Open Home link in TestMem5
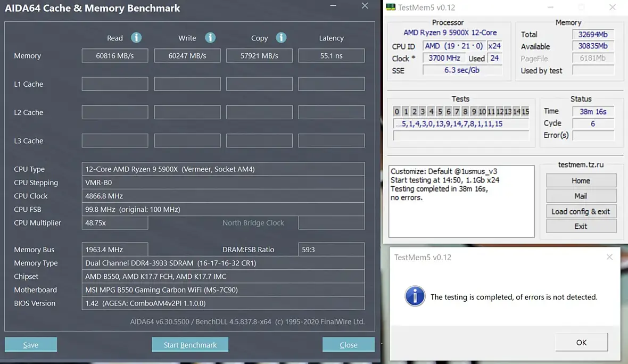628x364 pixels. pyautogui.click(x=581, y=180)
